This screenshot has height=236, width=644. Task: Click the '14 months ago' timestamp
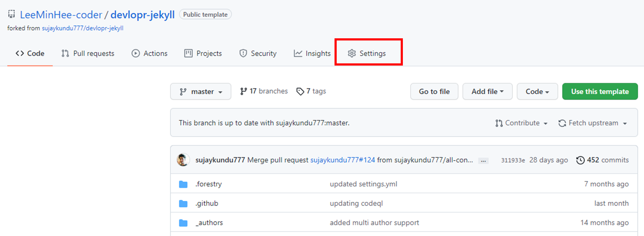[x=605, y=223]
